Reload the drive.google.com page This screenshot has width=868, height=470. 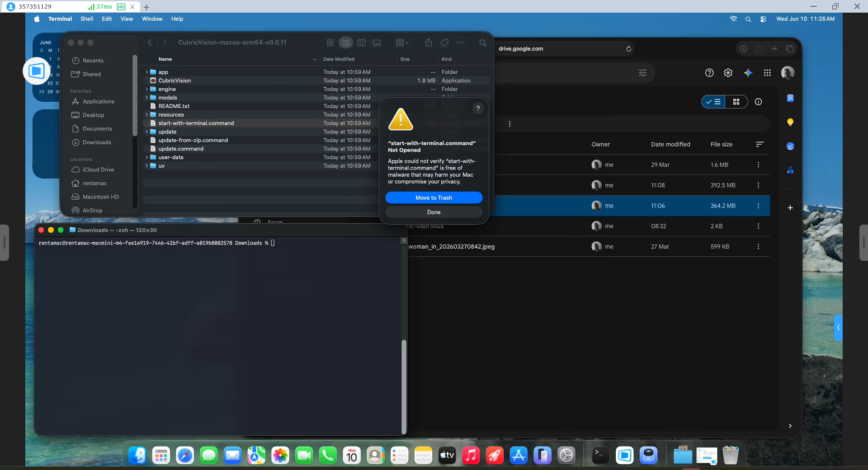click(628, 49)
